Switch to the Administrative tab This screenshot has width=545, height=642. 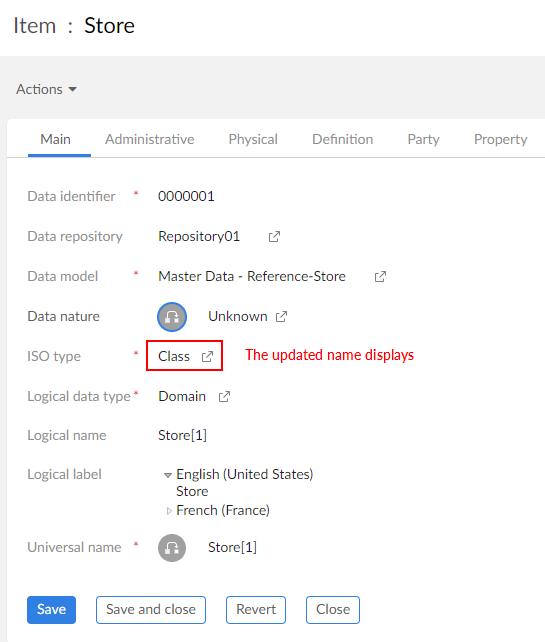coord(149,139)
